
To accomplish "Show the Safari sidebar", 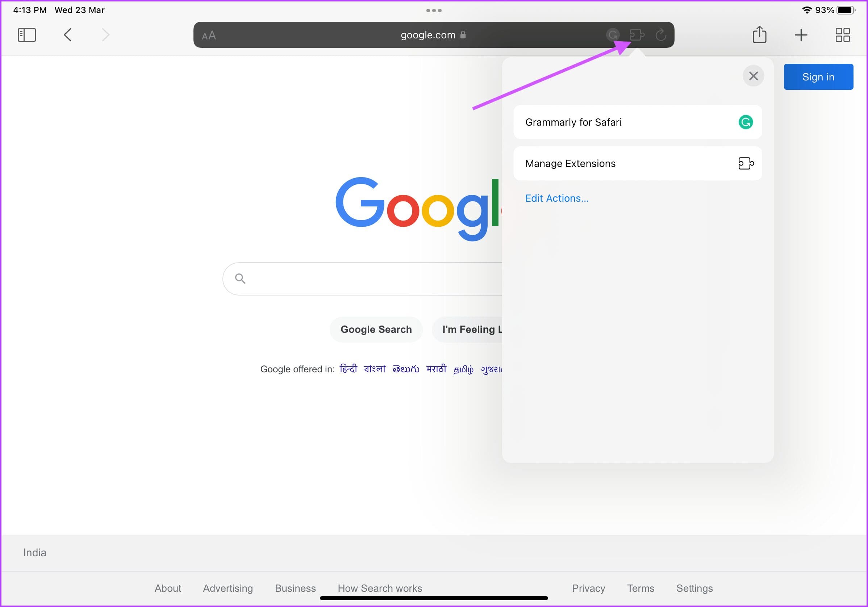I will tap(27, 35).
